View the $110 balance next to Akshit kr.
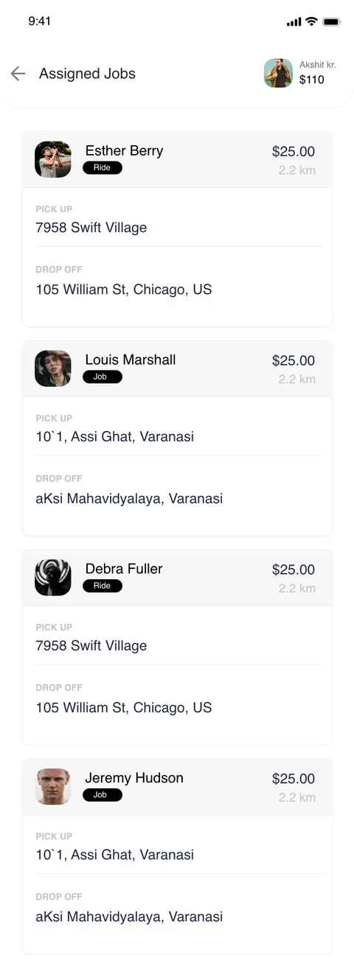354x980 pixels. click(311, 80)
